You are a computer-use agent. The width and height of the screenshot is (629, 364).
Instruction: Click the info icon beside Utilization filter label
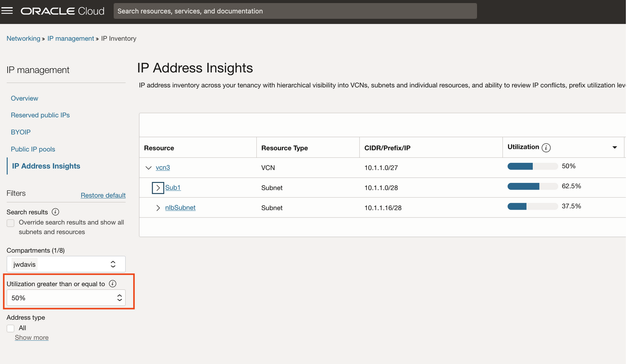[112, 283]
